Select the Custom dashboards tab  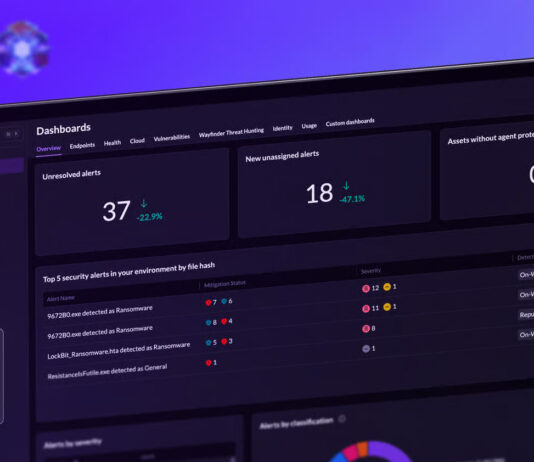[x=350, y=122]
